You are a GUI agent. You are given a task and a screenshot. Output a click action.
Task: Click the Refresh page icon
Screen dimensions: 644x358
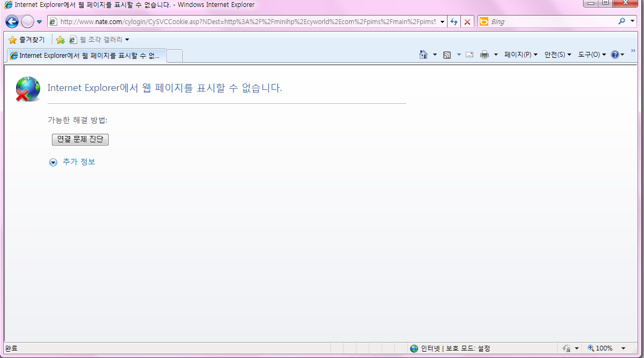[454, 22]
